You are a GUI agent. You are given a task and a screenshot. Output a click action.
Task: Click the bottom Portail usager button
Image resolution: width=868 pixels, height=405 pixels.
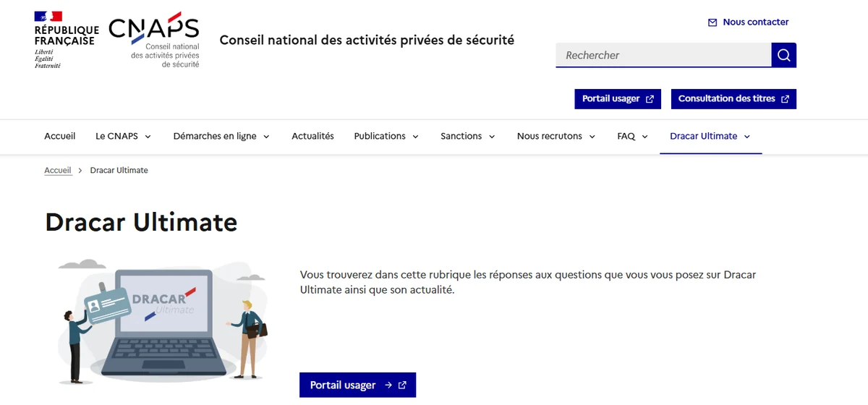358,385
